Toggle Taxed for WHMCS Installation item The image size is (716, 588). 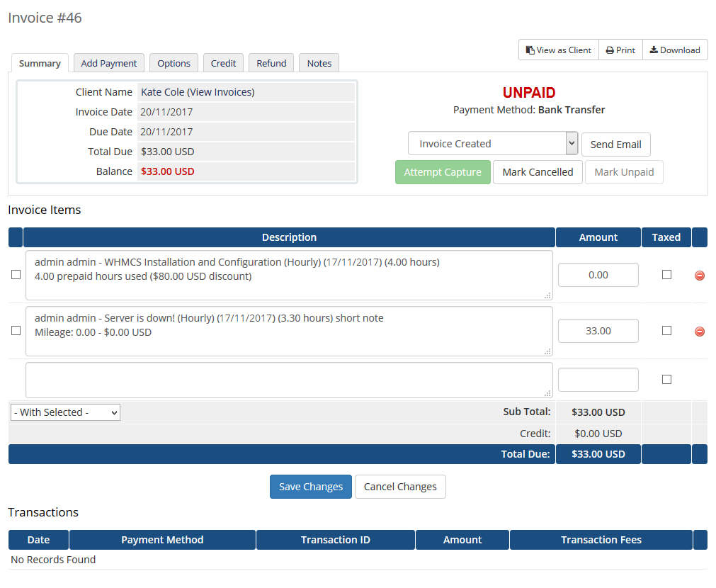tap(666, 275)
